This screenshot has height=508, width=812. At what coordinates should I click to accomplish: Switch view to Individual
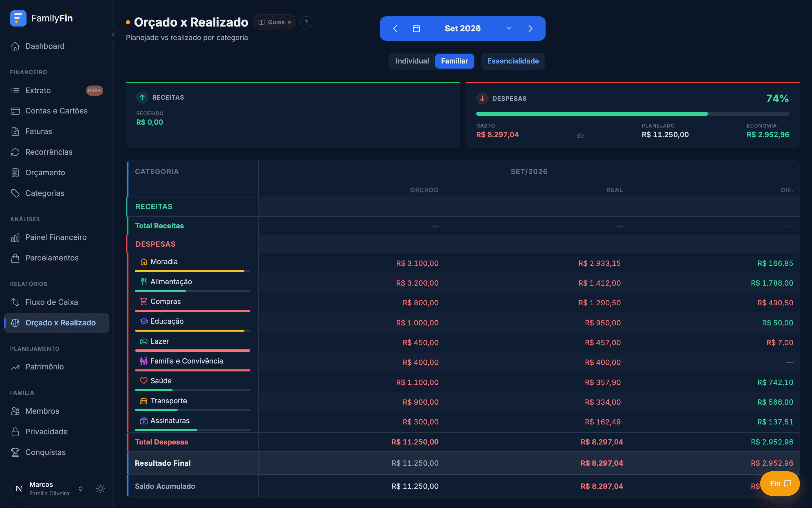click(x=412, y=61)
